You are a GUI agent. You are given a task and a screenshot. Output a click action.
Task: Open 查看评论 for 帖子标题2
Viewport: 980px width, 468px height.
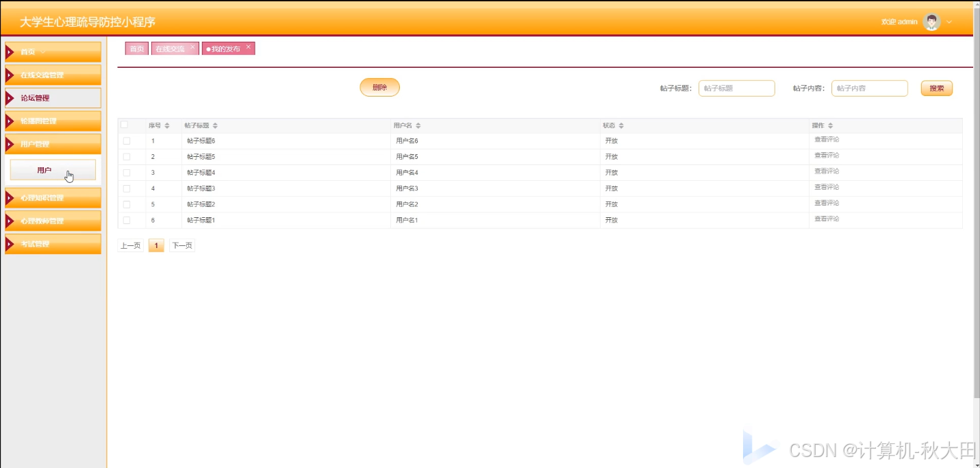pyautogui.click(x=827, y=203)
